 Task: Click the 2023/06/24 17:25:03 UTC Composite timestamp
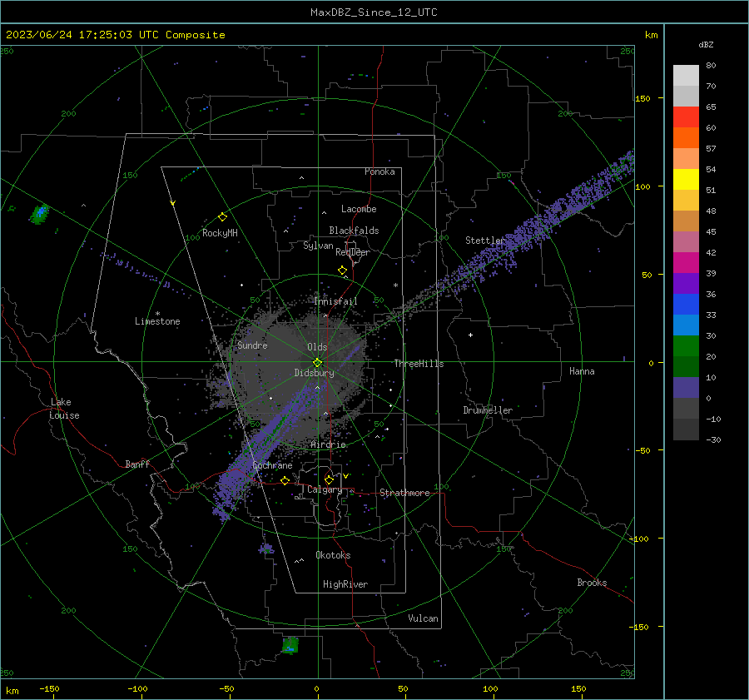click(x=115, y=35)
